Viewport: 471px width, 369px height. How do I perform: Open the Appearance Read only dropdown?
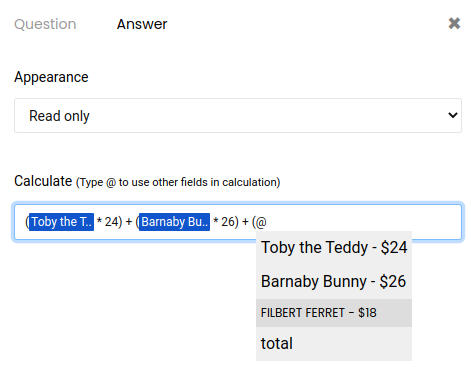click(238, 115)
